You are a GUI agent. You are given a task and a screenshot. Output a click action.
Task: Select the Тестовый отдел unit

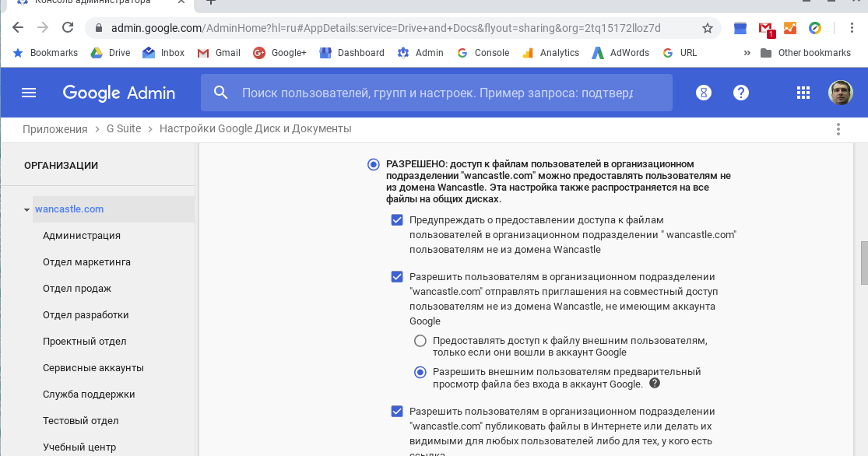pyautogui.click(x=81, y=420)
